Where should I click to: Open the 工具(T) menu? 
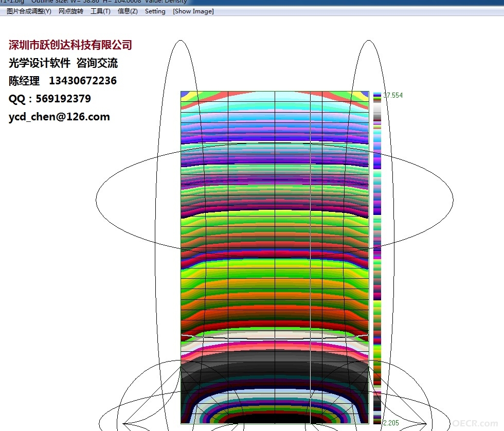(100, 11)
